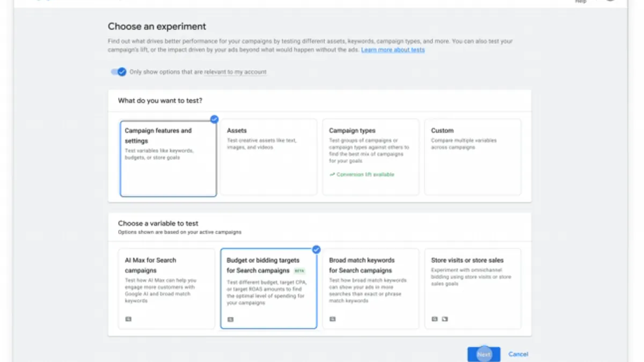
Task: Choose 'Budget or bidding targets' variable card
Action: click(268, 289)
